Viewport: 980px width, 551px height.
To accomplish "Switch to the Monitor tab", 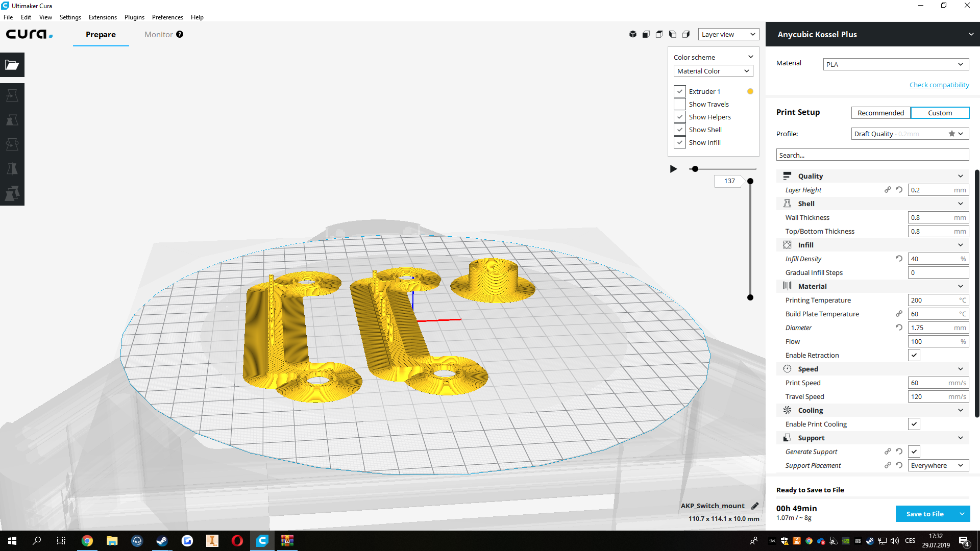I will click(159, 34).
